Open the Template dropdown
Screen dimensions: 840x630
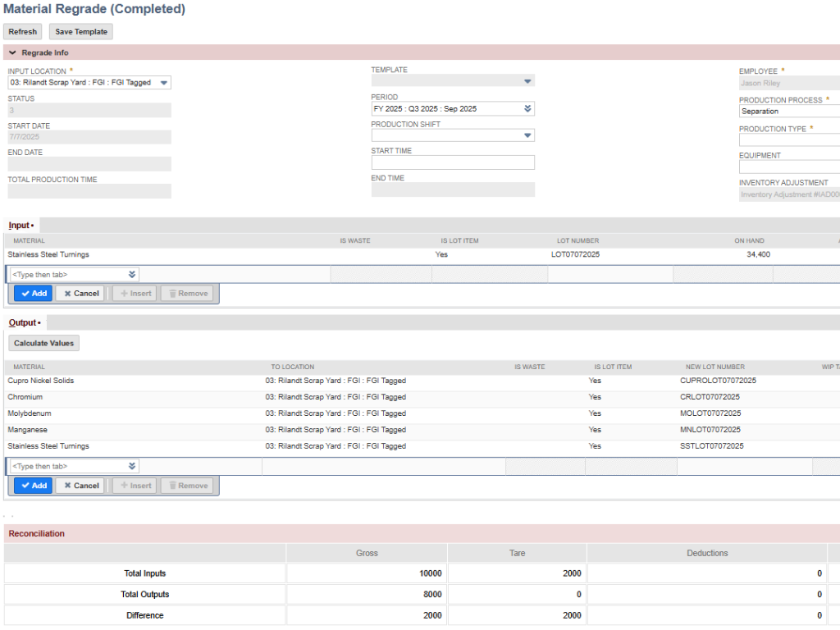(x=528, y=80)
